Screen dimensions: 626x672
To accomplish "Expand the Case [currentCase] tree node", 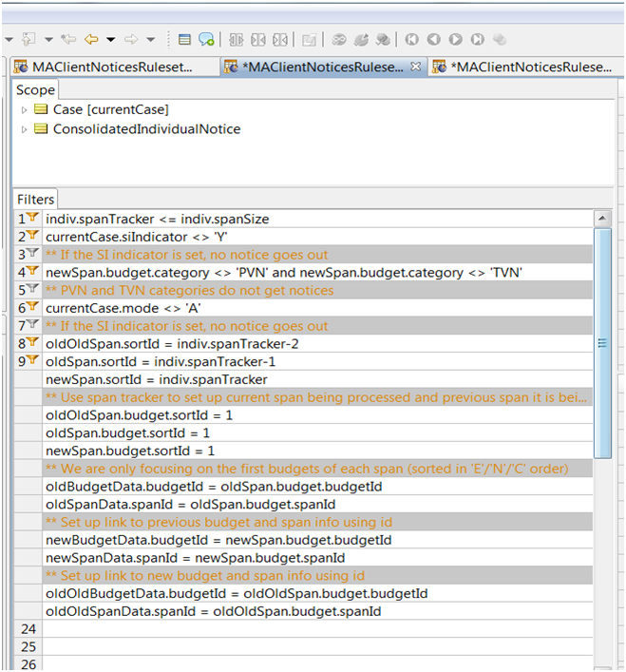I will click(24, 110).
